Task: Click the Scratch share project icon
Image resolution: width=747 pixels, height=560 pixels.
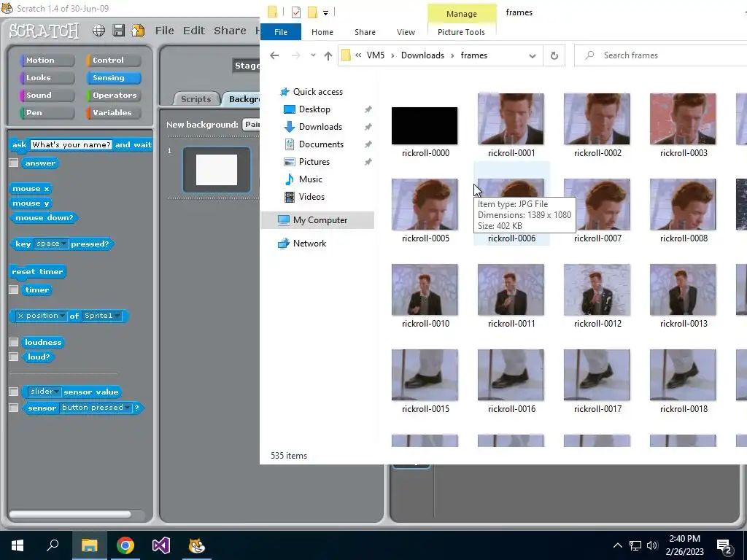Action: point(138,31)
